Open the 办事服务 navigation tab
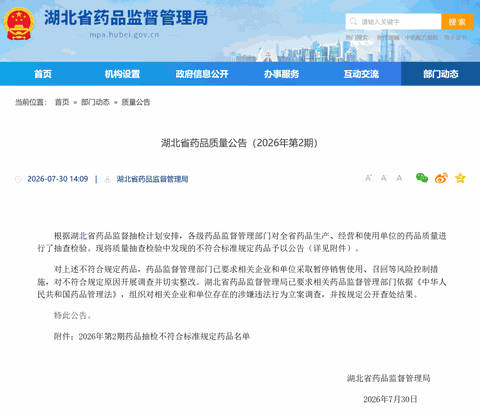 282,74
